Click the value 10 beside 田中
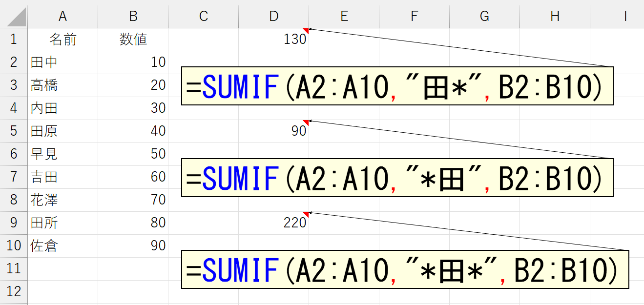Viewport: 644px width, 305px height. coord(133,62)
